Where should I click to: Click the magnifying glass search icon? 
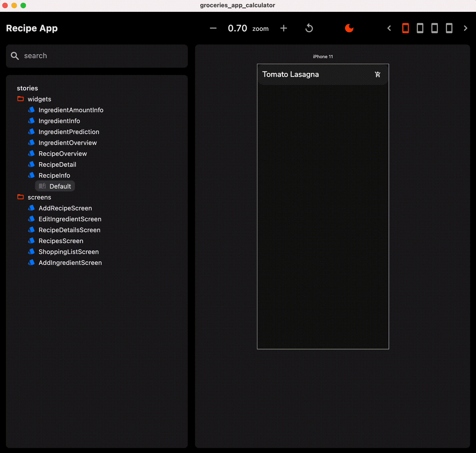(x=15, y=56)
